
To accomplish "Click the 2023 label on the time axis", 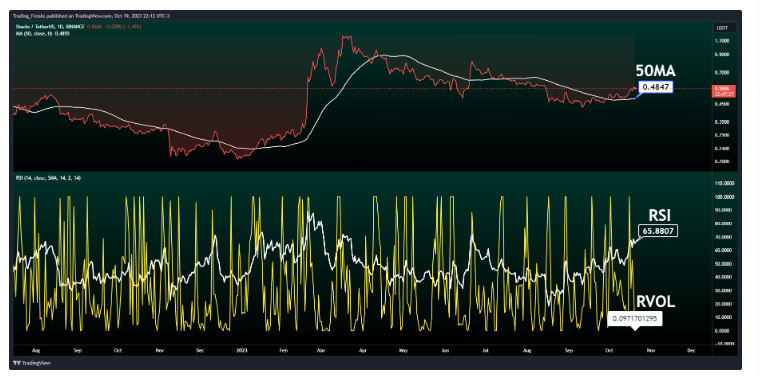I will pos(242,349).
